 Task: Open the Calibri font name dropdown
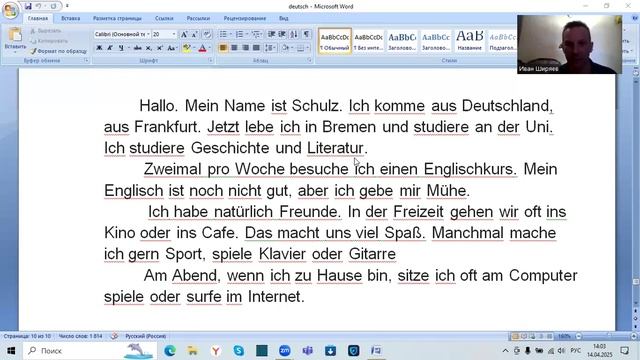148,34
